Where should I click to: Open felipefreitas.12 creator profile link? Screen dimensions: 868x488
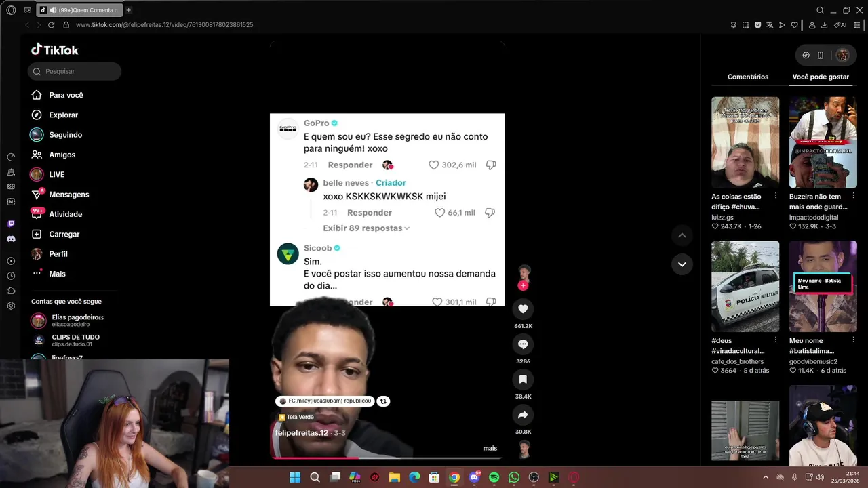pyautogui.click(x=302, y=433)
